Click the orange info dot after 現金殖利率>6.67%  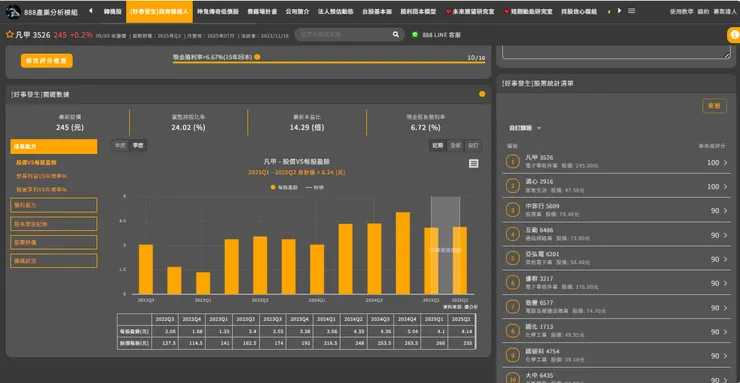pos(257,57)
